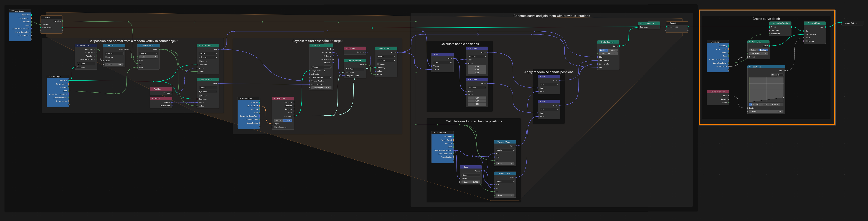Click the 'Create curve depth' frame label
The height and width of the screenshot is (221, 868).
[766, 19]
